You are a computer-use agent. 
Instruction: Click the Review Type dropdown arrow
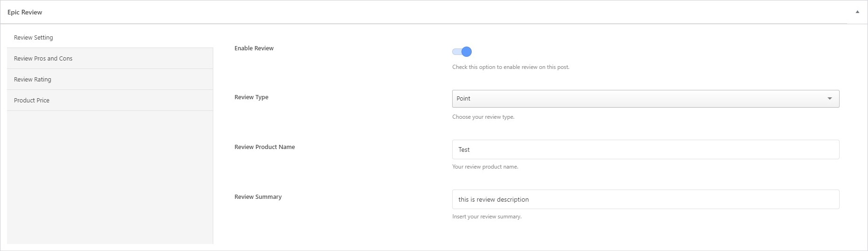(829, 99)
